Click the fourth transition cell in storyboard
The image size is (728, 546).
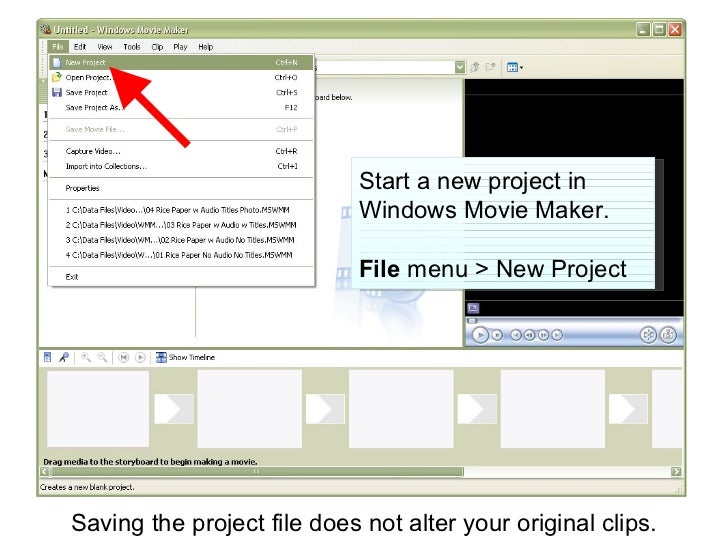click(628, 409)
